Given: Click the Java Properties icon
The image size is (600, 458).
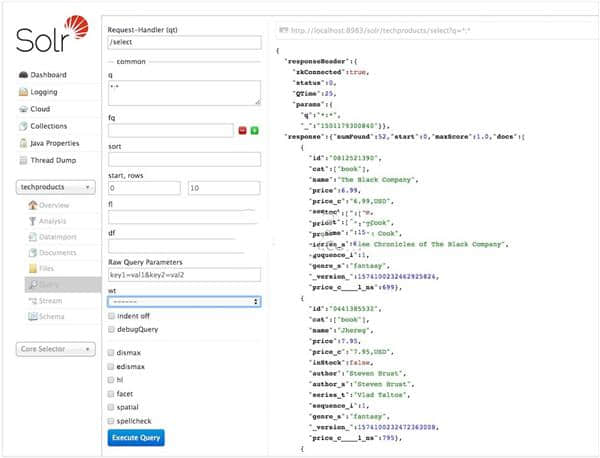Looking at the screenshot, I should coord(22,143).
